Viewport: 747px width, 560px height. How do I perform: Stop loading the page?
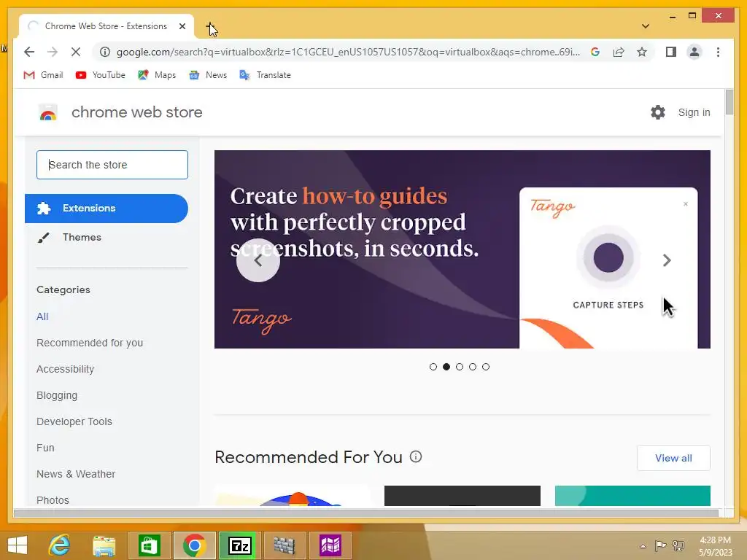76,52
